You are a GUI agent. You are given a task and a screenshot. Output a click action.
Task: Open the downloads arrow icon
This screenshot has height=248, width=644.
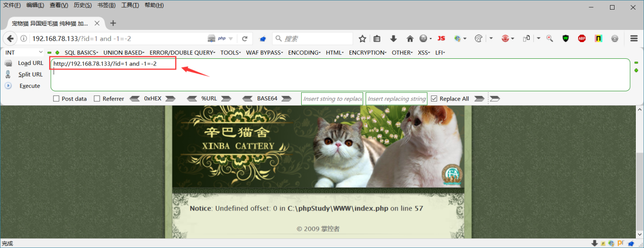coord(393,39)
